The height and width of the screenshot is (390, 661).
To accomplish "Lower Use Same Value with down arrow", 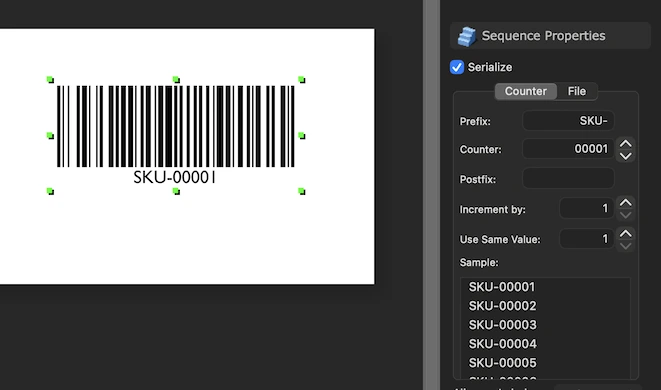I will point(626,245).
